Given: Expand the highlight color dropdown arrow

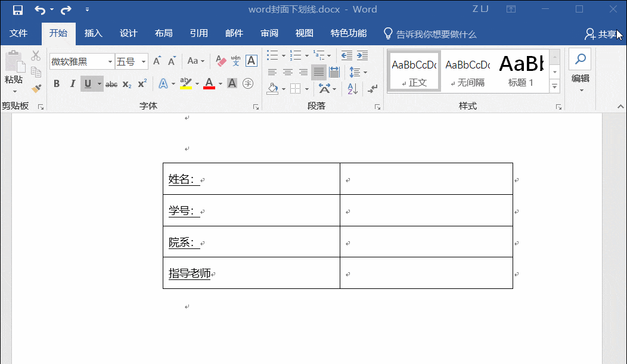Looking at the screenshot, I should click(197, 83).
